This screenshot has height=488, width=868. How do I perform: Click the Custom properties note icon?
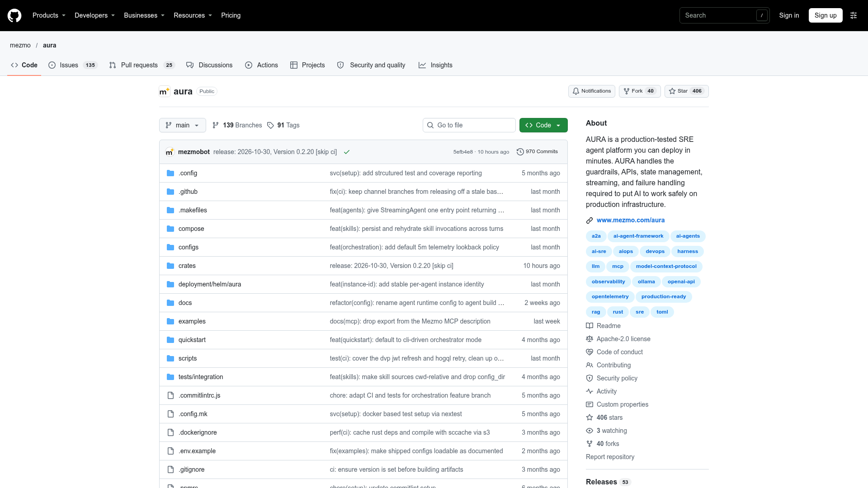pos(590,404)
